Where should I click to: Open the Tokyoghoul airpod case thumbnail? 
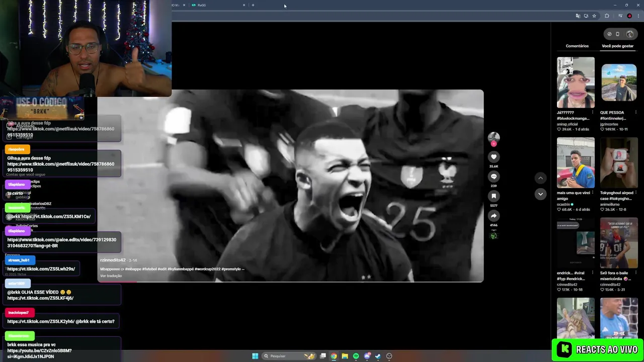[619, 163]
